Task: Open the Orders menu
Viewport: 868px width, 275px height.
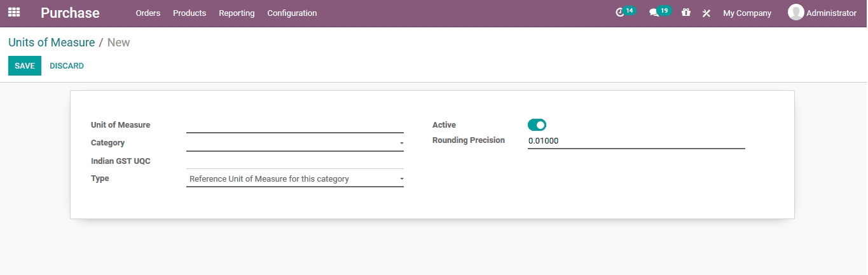Action: [x=148, y=13]
